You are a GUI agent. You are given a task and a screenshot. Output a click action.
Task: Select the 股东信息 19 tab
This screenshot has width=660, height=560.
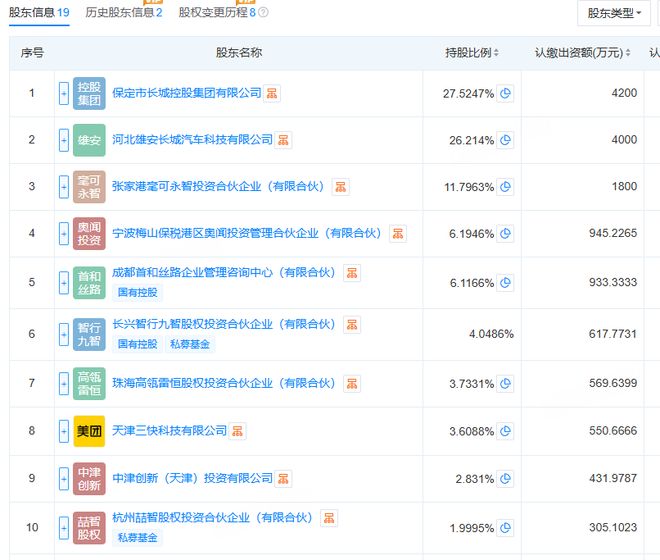39,13
